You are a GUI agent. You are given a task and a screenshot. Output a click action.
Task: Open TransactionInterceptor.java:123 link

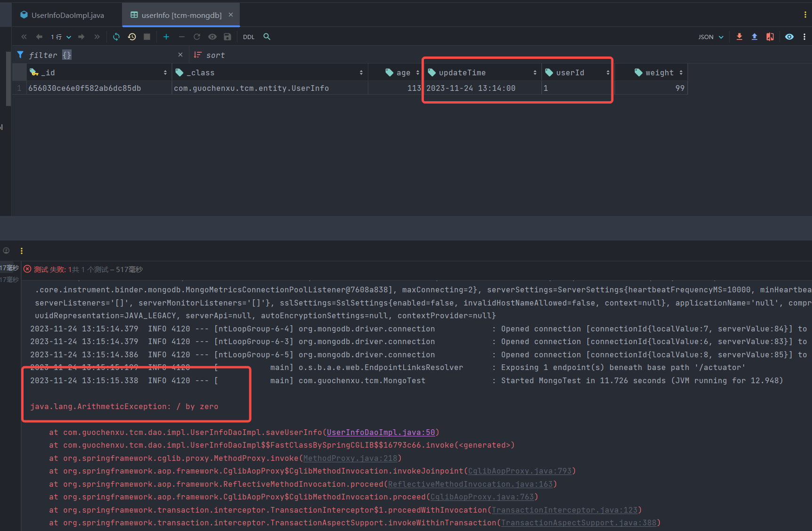click(565, 510)
